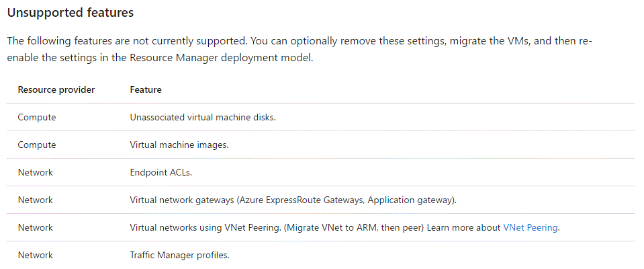Click Compute beside Virtual machine images
The width and height of the screenshot is (644, 269).
(x=37, y=145)
